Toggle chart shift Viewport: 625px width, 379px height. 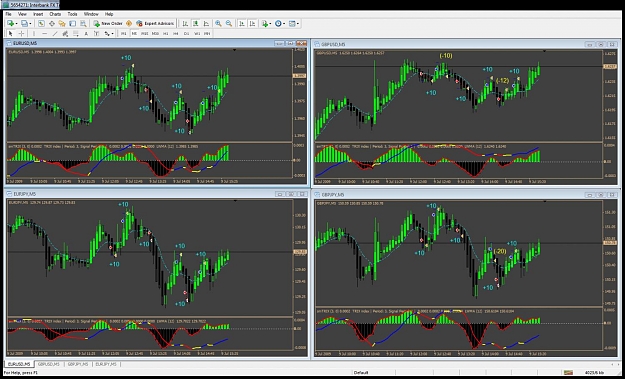tap(252, 24)
